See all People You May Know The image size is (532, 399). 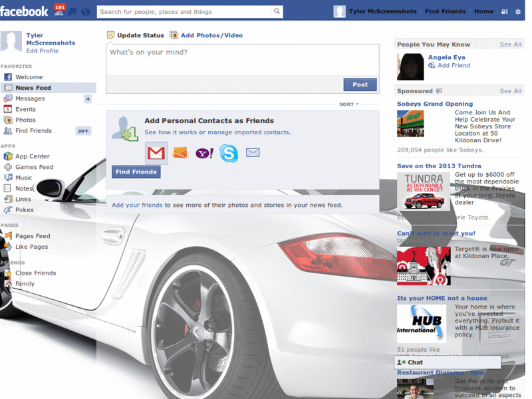click(510, 45)
